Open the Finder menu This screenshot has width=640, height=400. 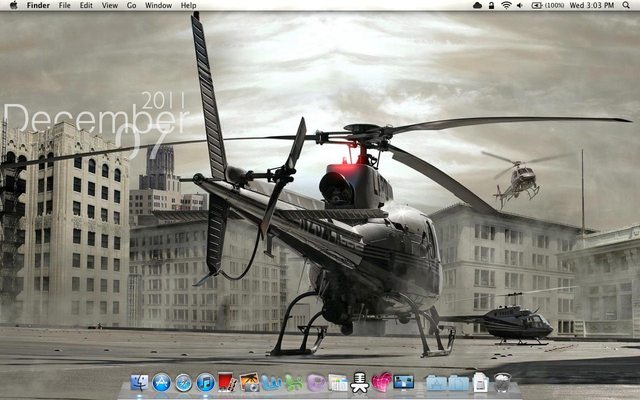(x=38, y=5)
